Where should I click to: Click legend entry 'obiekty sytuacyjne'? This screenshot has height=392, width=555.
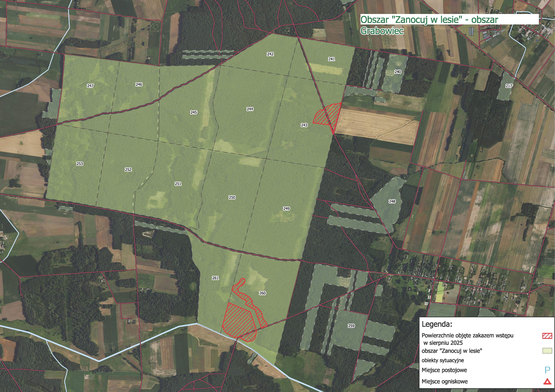443,360
